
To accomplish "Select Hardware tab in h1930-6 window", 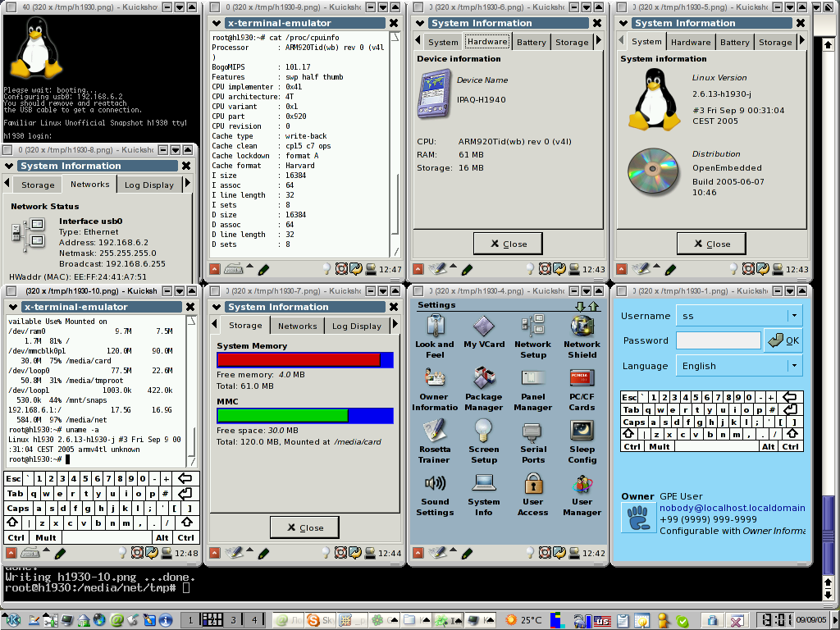I will pos(487,41).
